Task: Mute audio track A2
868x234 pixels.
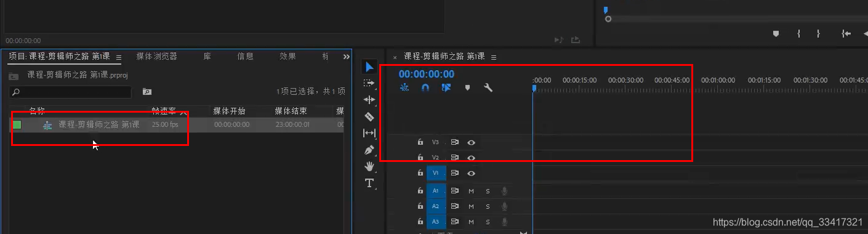Action: (471, 206)
